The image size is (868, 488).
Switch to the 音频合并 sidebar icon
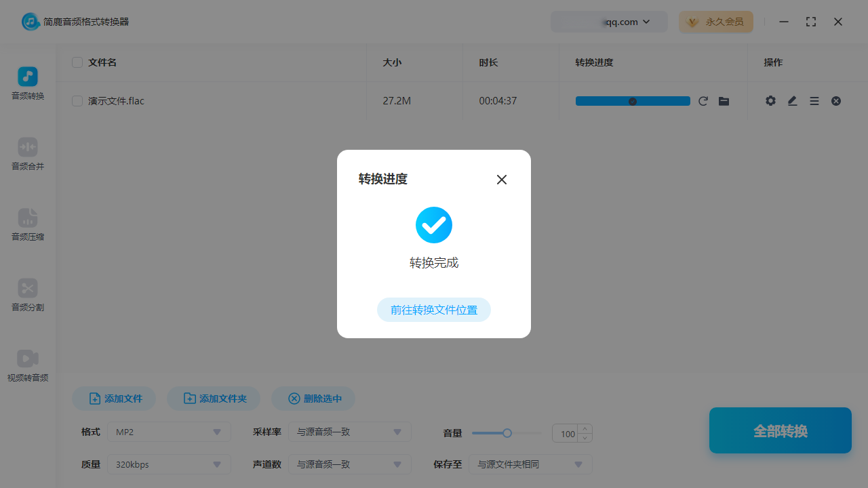coord(27,155)
